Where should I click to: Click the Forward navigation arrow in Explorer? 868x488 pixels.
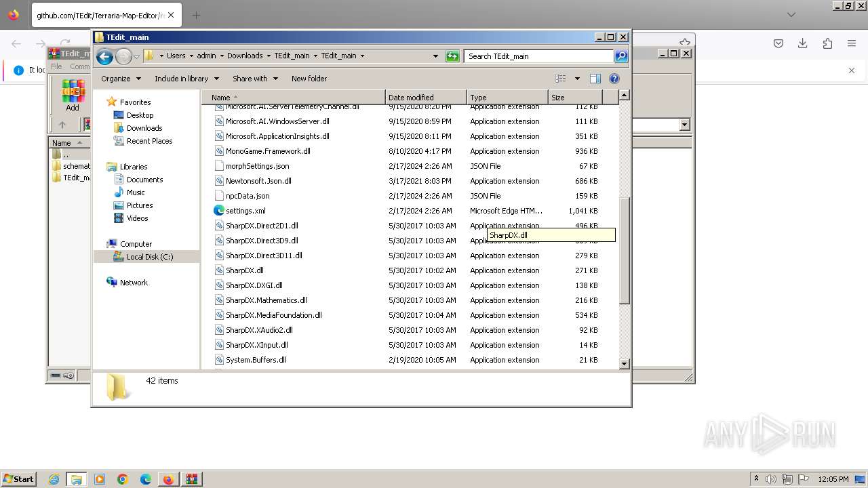tap(123, 56)
